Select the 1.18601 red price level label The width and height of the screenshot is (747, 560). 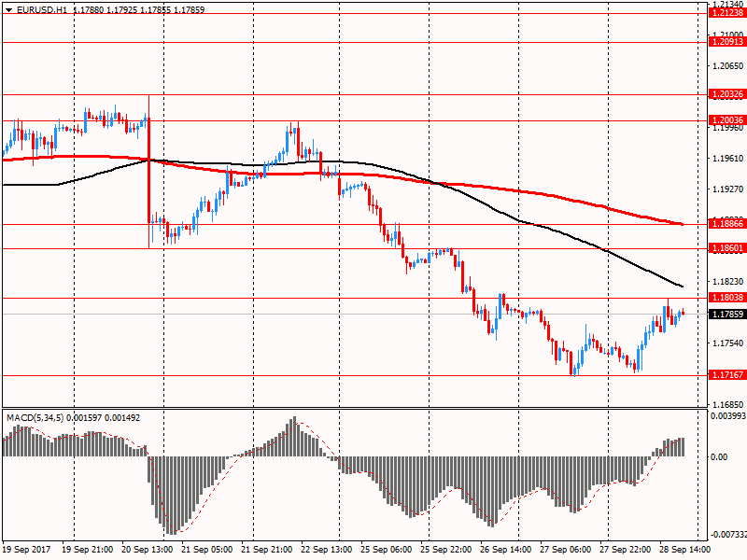tap(727, 248)
